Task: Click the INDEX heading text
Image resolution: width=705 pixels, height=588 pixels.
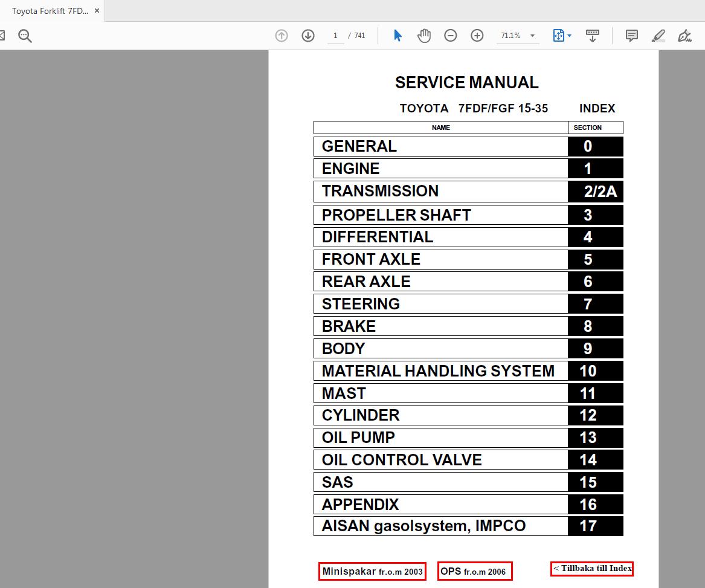Action: click(597, 108)
